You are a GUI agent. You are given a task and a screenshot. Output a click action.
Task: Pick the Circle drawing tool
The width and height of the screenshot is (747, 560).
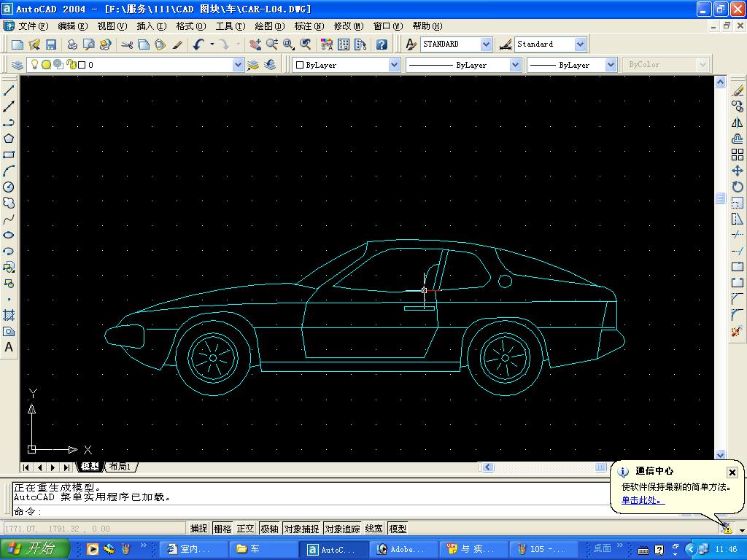click(9, 187)
